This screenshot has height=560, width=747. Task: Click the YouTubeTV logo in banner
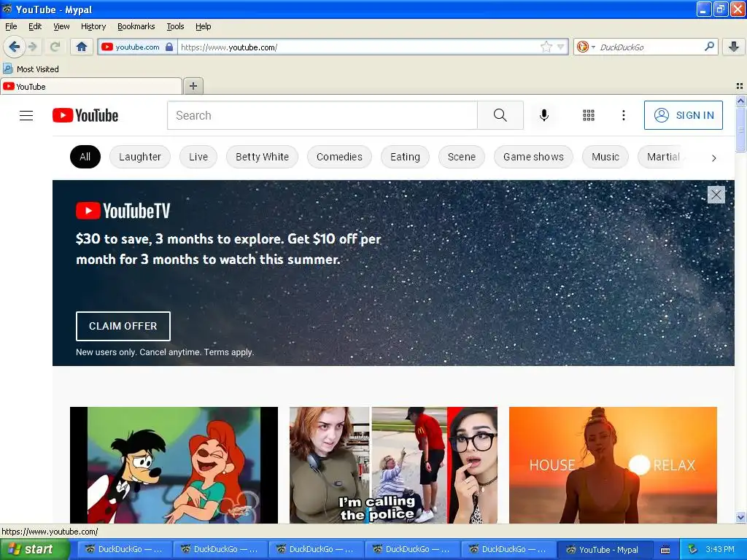point(123,211)
